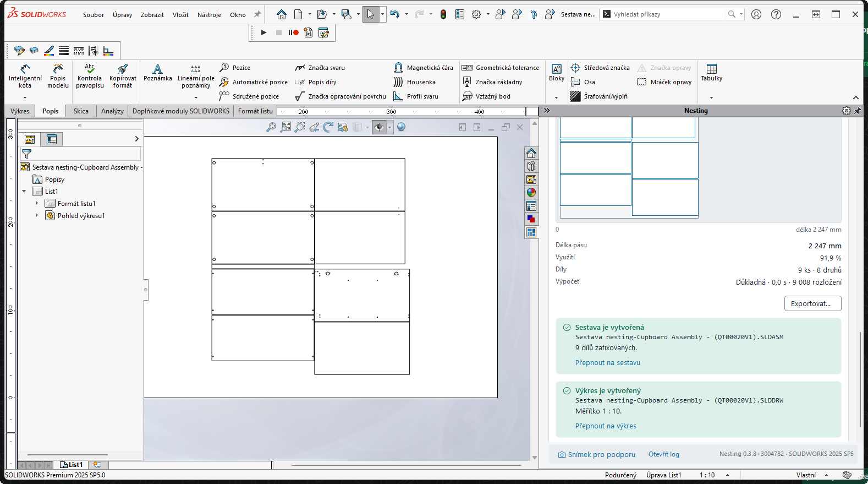Image resolution: width=868 pixels, height=484 pixels.
Task: Select the List1 sheet tab
Action: pos(72,465)
